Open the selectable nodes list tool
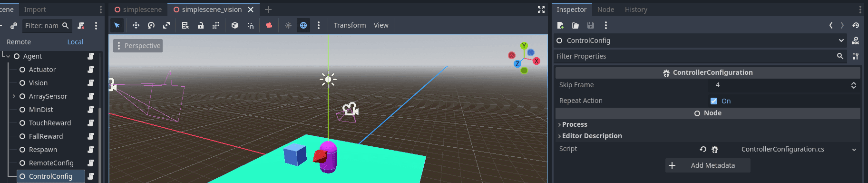 pos(185,25)
